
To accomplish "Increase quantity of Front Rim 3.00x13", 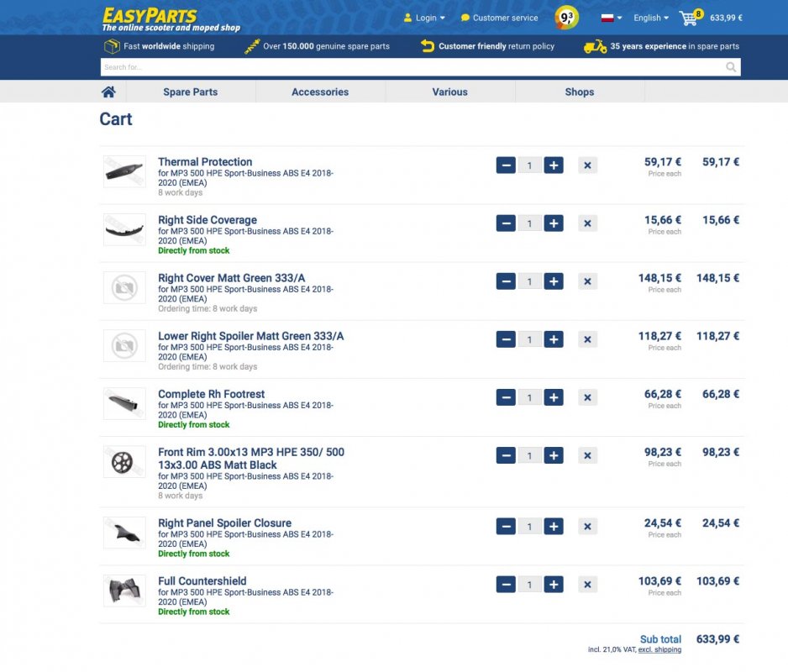I will 554,455.
